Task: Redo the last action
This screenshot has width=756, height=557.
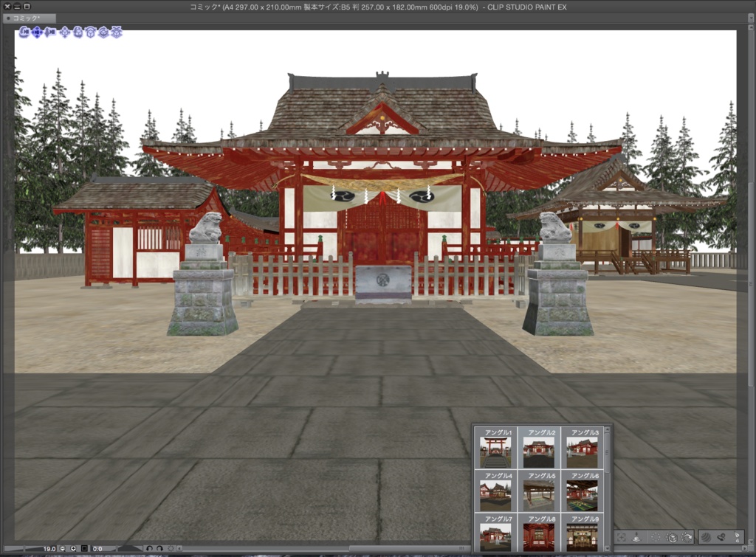Action: coord(159,549)
